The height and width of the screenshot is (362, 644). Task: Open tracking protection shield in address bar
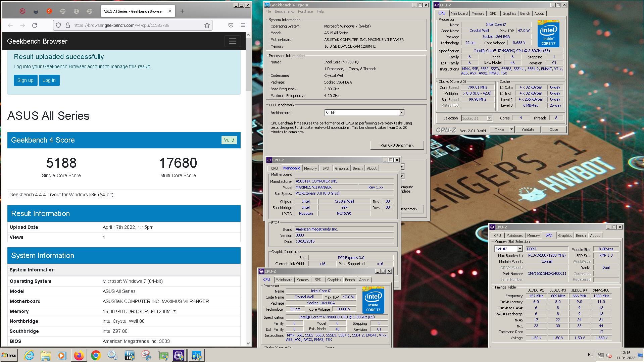pyautogui.click(x=58, y=25)
